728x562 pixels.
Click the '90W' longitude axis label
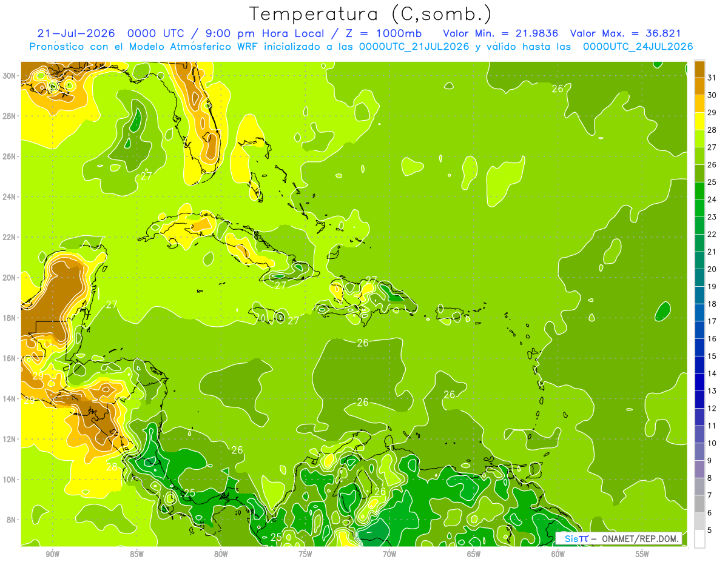tap(52, 554)
